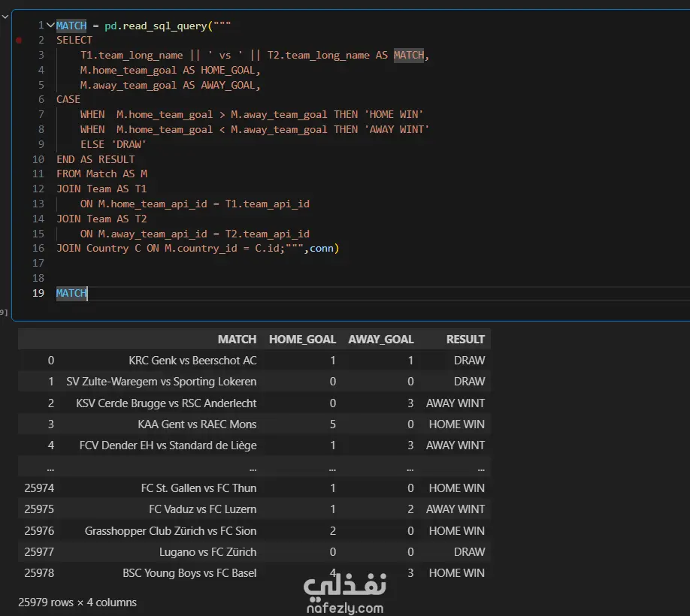Fold the code block at line 1

[x=50, y=25]
